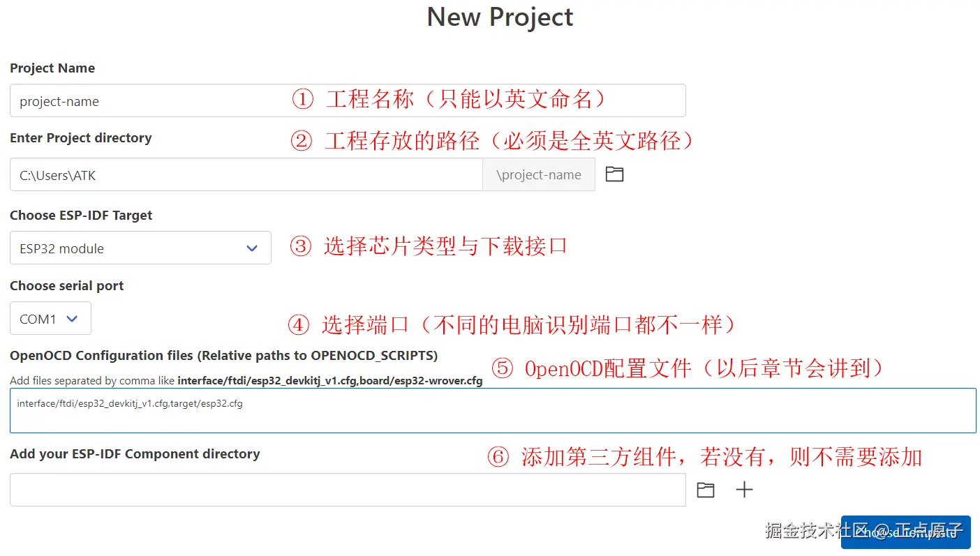The height and width of the screenshot is (556, 980).
Task: Open the COM1 serial port dropdown
Action: [50, 319]
